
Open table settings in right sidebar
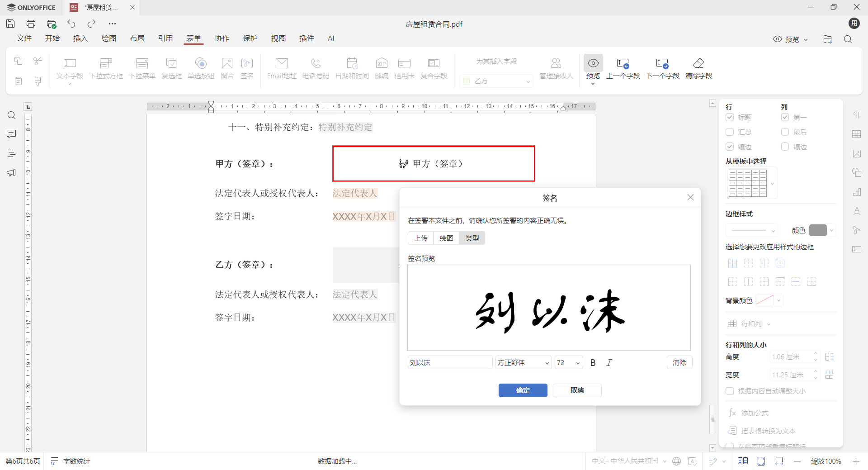pyautogui.click(x=857, y=134)
